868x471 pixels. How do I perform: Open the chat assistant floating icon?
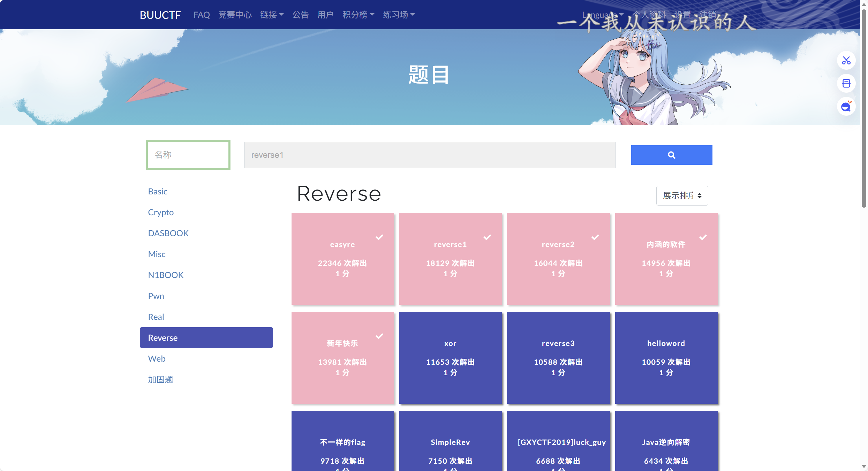click(846, 107)
